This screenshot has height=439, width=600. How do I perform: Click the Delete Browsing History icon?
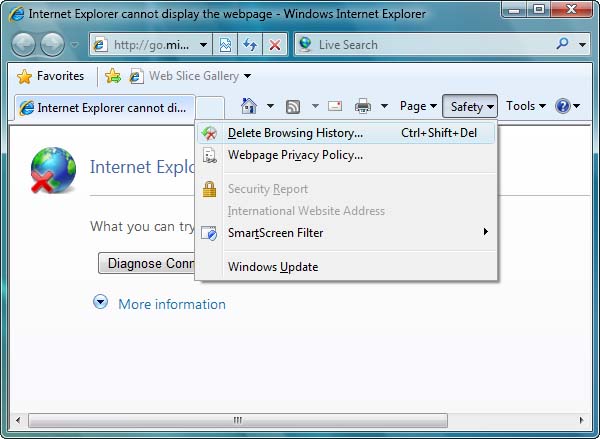point(209,133)
